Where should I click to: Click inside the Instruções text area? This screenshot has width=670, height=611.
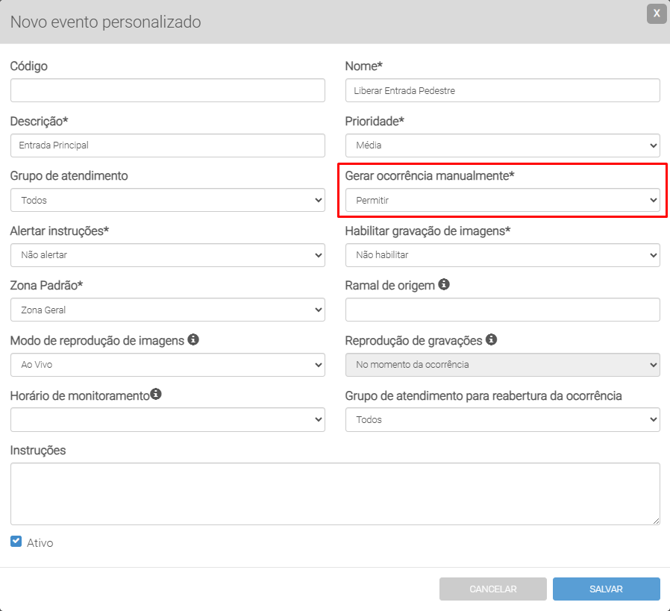pyautogui.click(x=335, y=494)
